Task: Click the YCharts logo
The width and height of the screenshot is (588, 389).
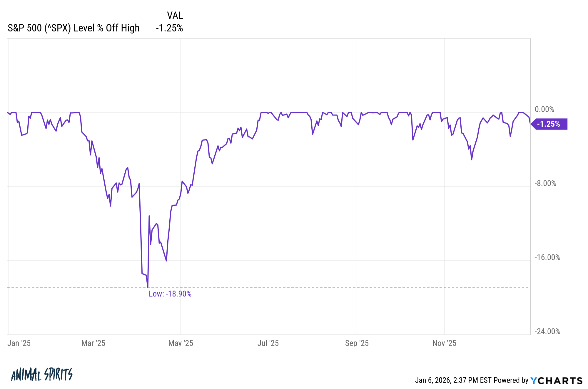Action: [x=556, y=381]
